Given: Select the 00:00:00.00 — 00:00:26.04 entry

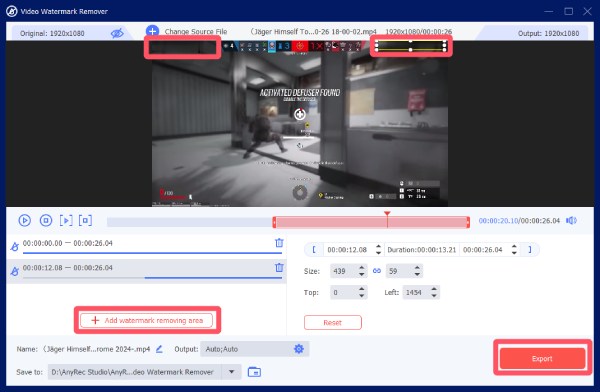Looking at the screenshot, I should click(146, 246).
